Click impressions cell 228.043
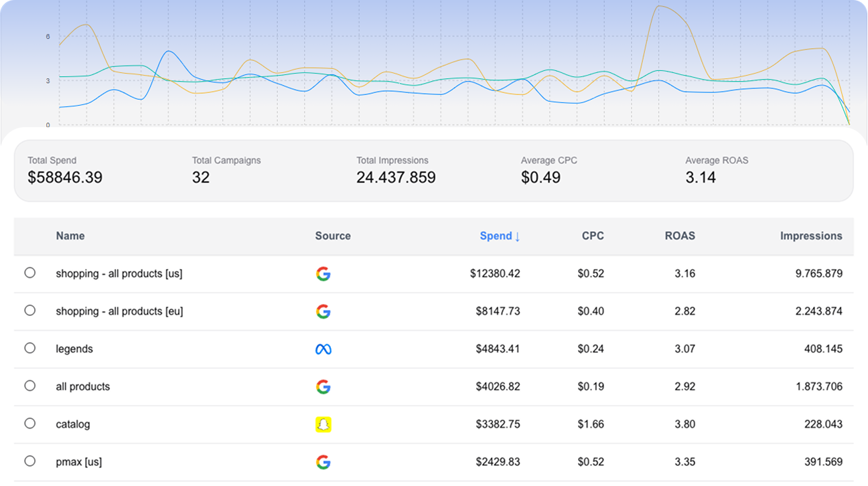Viewport: 868px width, 486px height. pyautogui.click(x=824, y=424)
